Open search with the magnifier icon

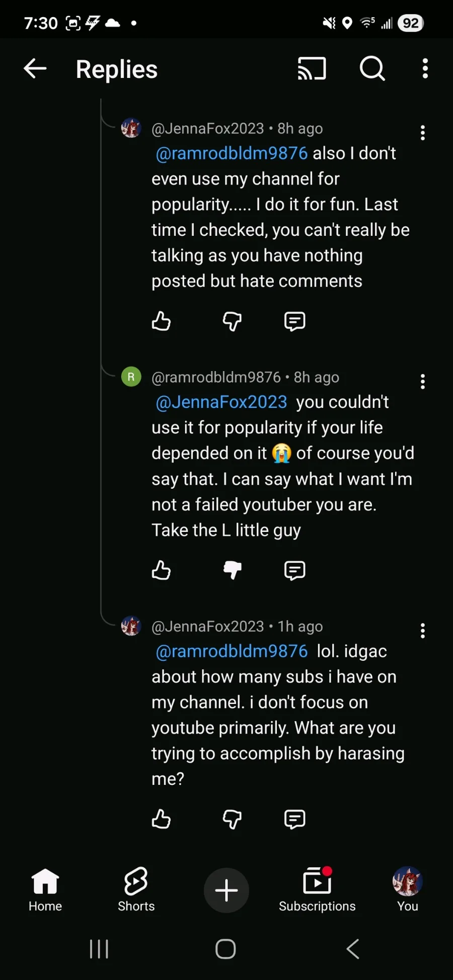[x=372, y=68]
